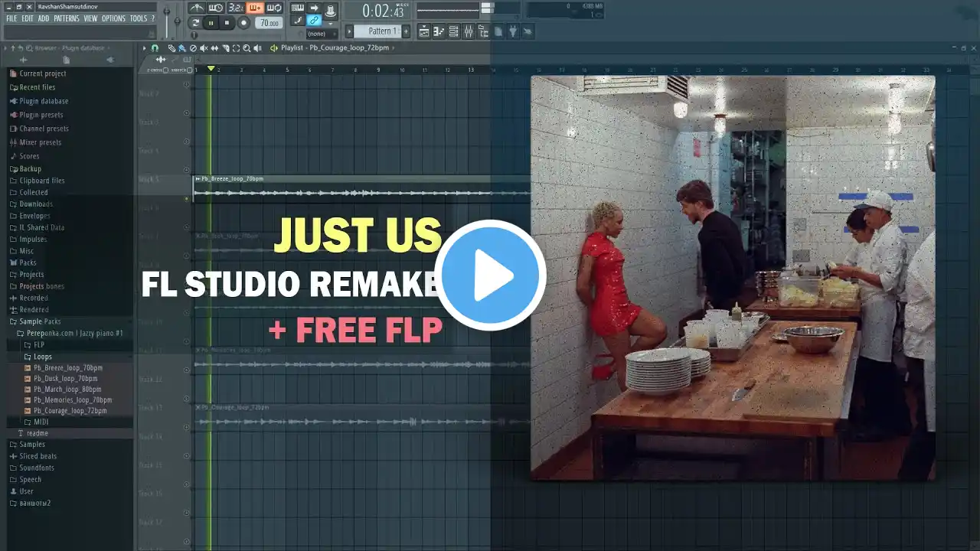Viewport: 980px width, 551px height.
Task: Select the playlist Playback speaker tool
Action: coord(257,48)
